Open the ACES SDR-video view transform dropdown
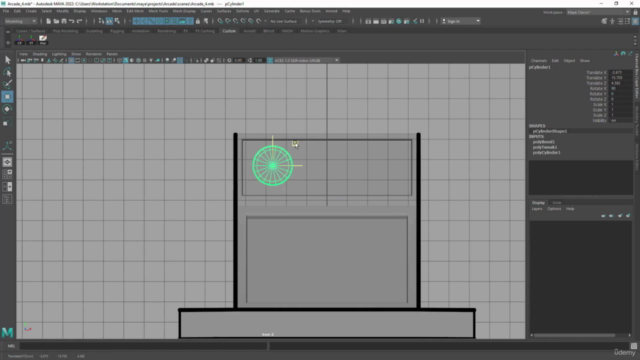 tap(306, 60)
